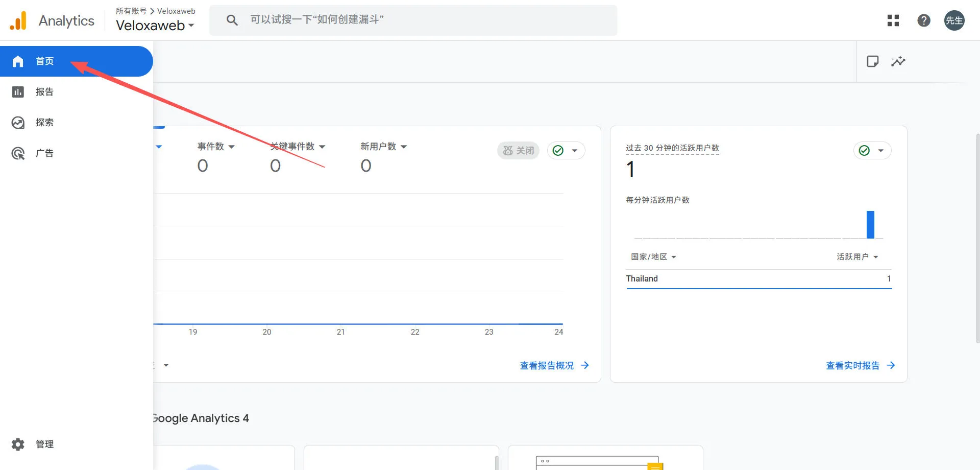The height and width of the screenshot is (470, 980).
Task: Open the notes/feedback icon near top right
Action: click(873, 61)
